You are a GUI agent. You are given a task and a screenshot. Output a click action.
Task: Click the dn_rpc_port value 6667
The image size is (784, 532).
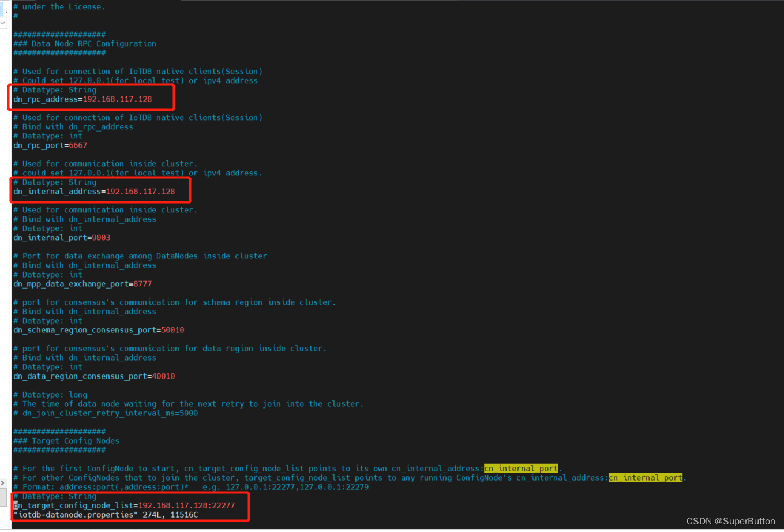[78, 145]
